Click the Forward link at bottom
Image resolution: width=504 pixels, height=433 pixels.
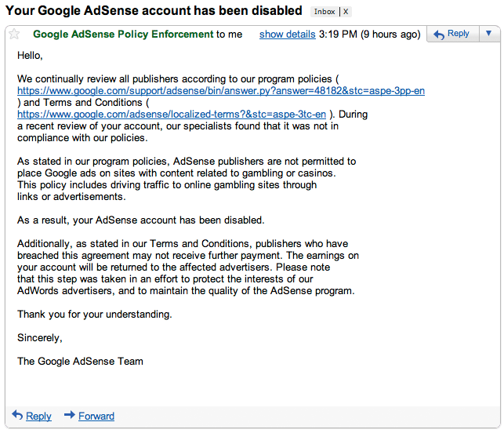[x=96, y=416]
